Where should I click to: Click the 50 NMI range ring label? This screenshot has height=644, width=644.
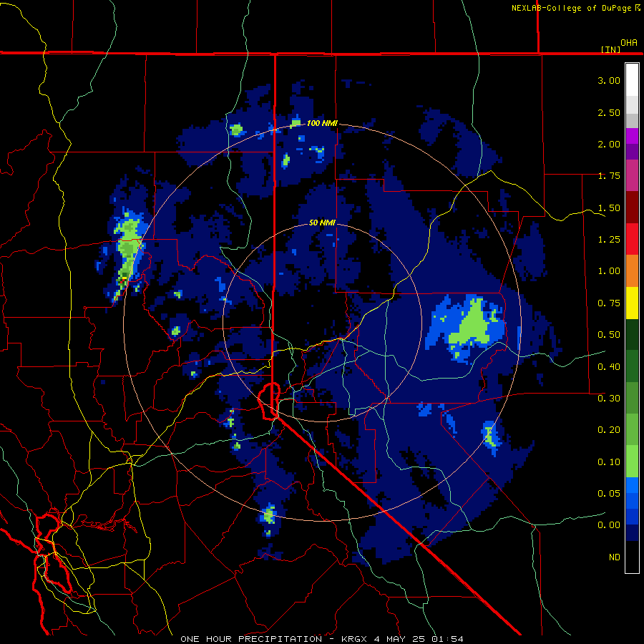pyautogui.click(x=322, y=223)
